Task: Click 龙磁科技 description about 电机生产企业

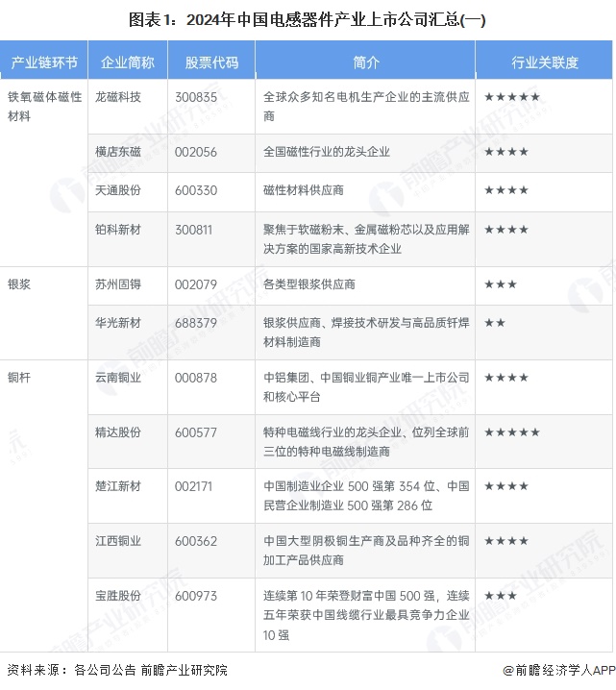Action: pyautogui.click(x=366, y=107)
